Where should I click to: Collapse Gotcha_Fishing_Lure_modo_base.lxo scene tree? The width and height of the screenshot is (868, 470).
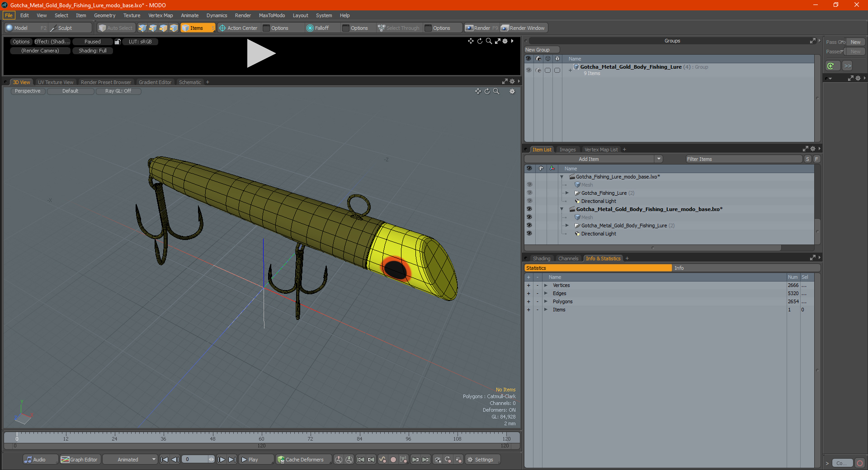pos(562,177)
